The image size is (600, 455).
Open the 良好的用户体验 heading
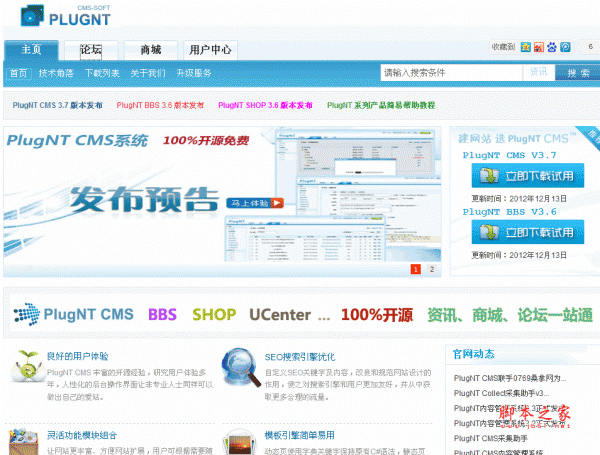click(x=78, y=357)
